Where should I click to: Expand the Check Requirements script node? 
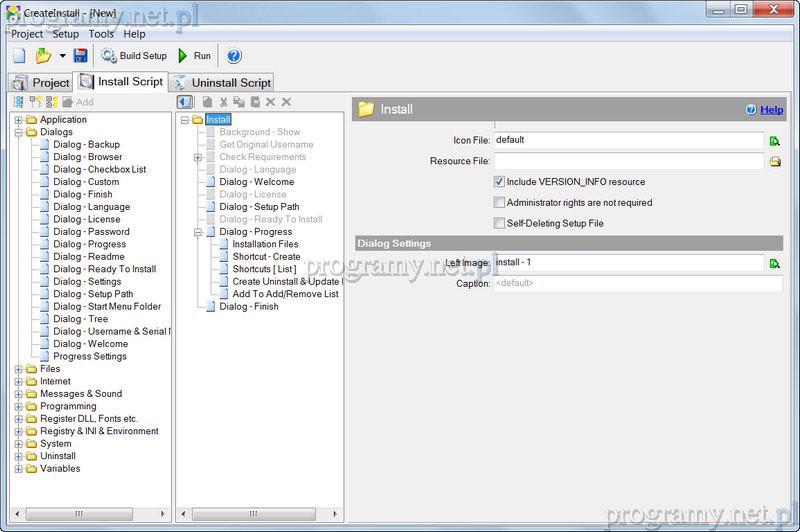[198, 157]
